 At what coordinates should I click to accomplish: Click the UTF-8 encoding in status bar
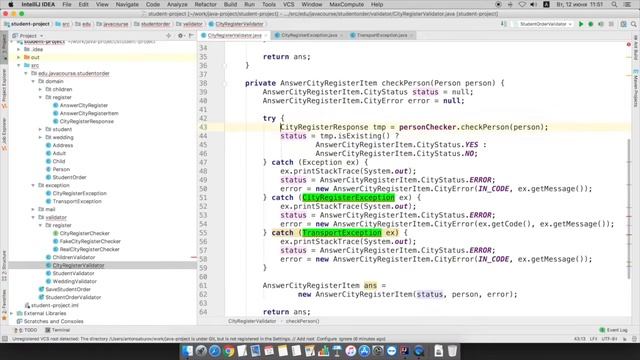pos(609,339)
